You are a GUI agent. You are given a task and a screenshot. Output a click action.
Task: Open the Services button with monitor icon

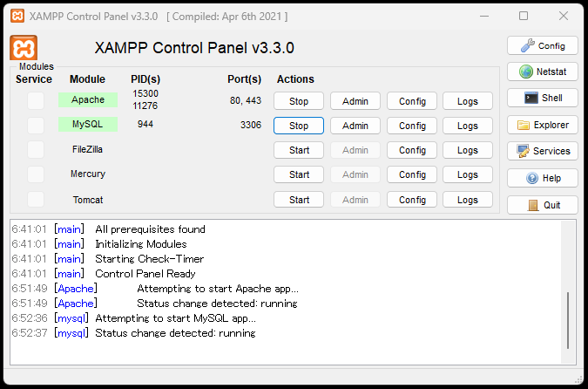542,151
